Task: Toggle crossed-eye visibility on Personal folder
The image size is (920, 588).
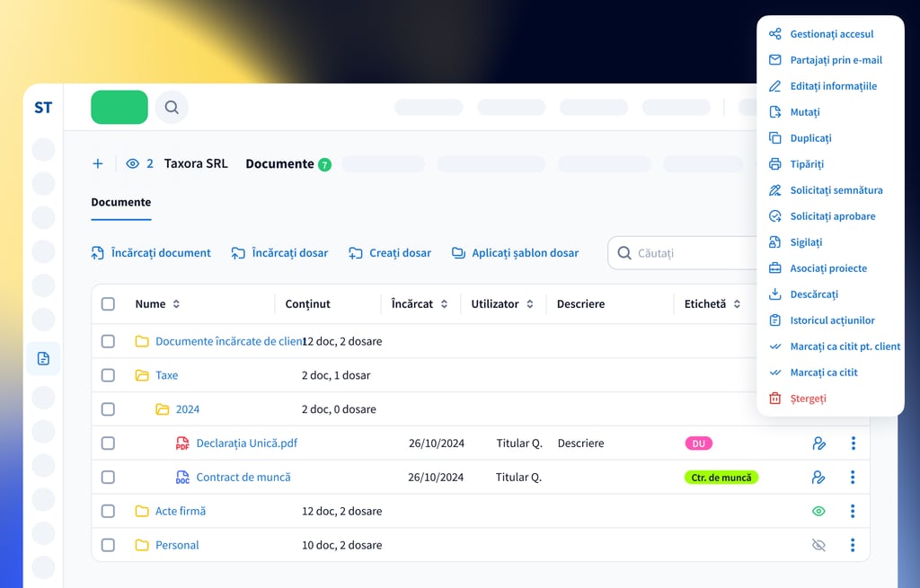Action: (x=818, y=545)
